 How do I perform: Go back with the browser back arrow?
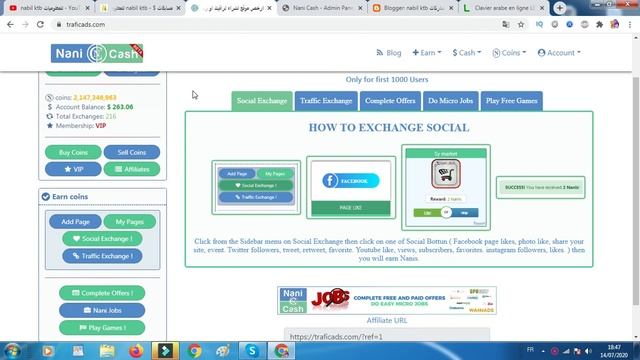pyautogui.click(x=10, y=24)
